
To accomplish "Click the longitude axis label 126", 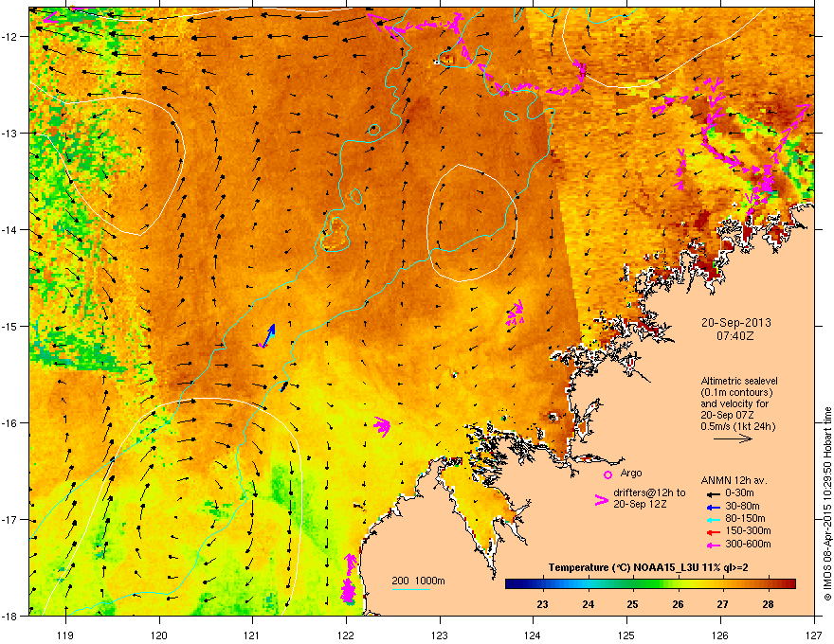I will [x=720, y=635].
